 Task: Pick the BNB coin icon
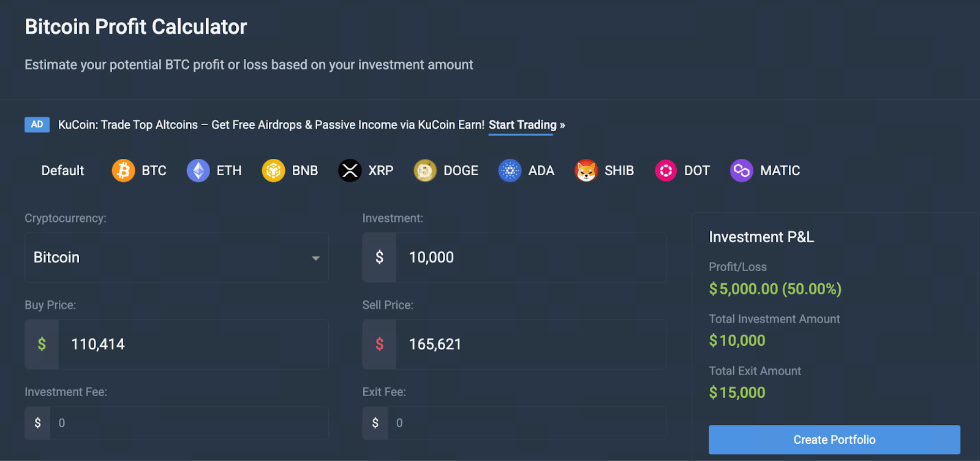point(273,170)
